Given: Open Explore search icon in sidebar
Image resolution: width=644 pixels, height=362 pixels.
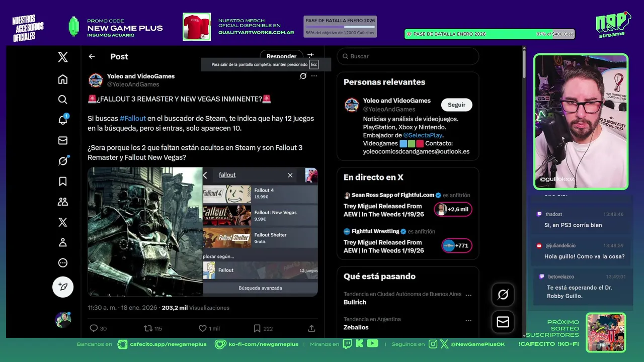Looking at the screenshot, I should pos(63,100).
